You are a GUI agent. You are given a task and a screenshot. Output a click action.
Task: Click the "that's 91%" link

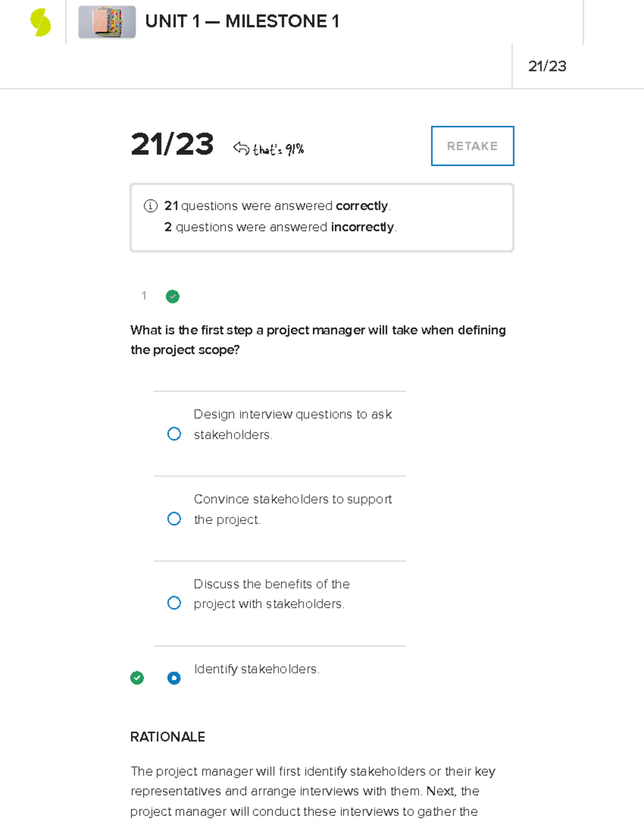pos(277,149)
